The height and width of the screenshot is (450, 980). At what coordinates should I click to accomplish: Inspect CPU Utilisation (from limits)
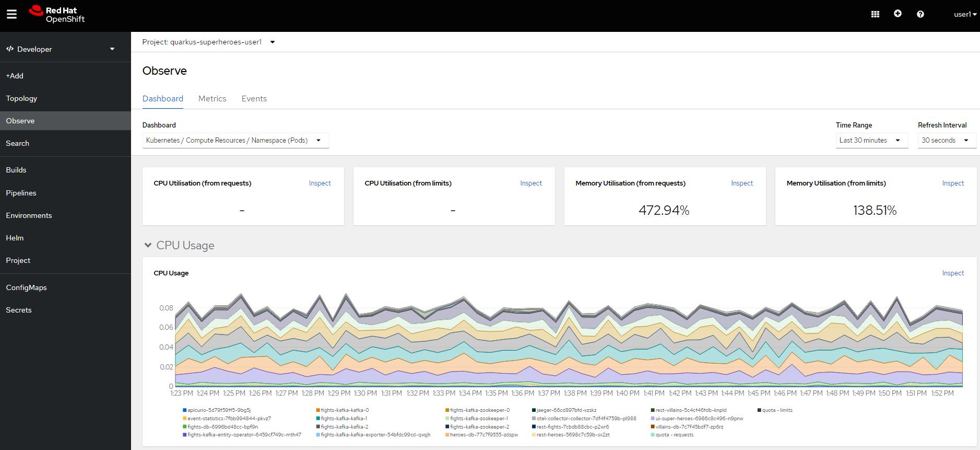click(x=531, y=183)
